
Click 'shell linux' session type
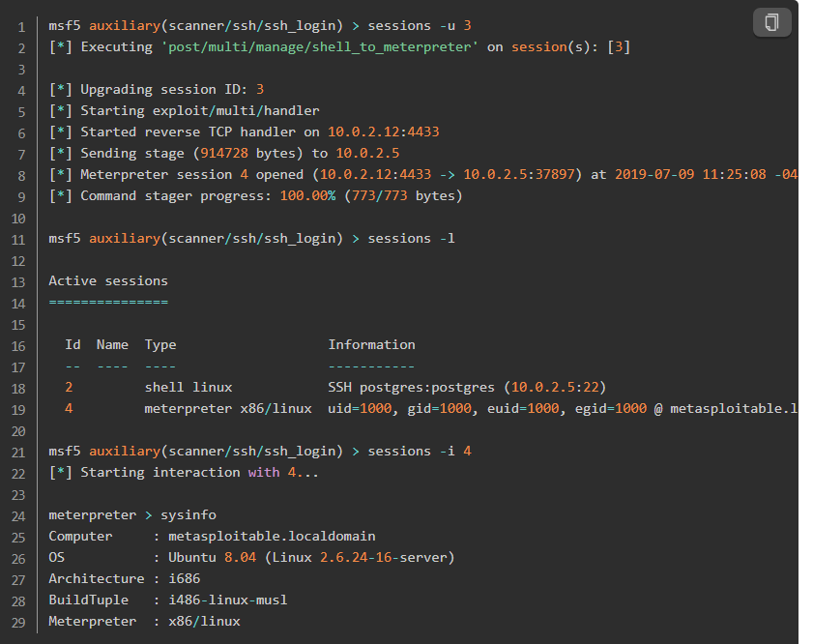pos(189,388)
